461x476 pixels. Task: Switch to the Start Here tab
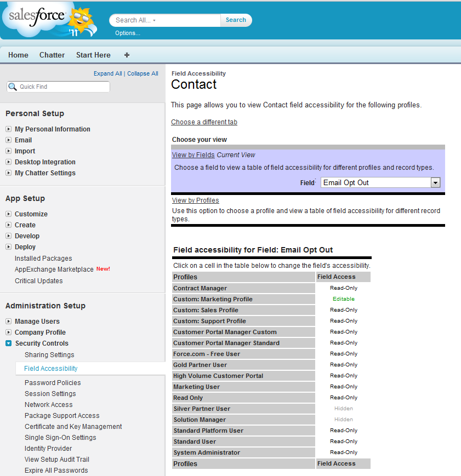93,55
